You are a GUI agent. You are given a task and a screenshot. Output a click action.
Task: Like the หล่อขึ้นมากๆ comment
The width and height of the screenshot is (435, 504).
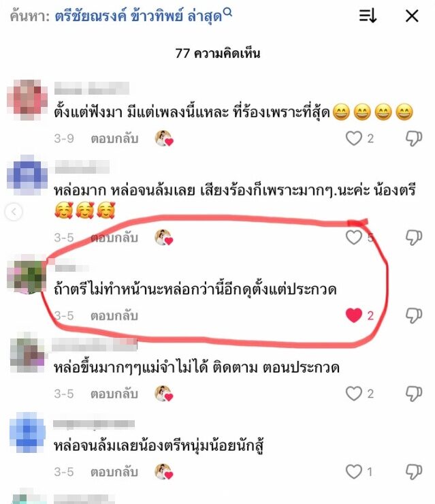point(354,394)
